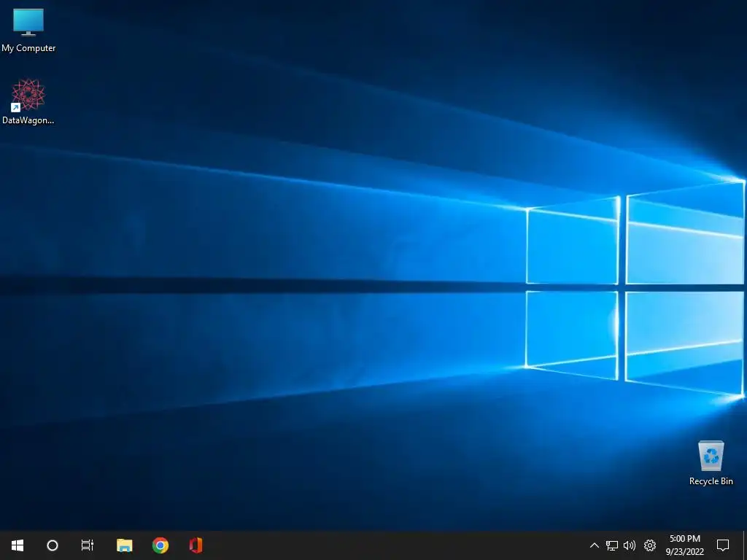Click the settings gear tray icon
The image size is (747, 560).
point(650,545)
